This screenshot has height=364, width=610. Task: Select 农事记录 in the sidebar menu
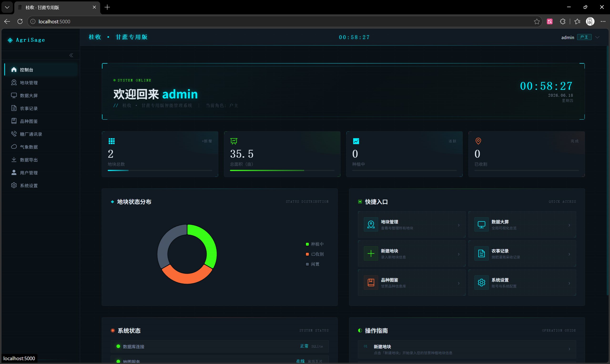41,108
